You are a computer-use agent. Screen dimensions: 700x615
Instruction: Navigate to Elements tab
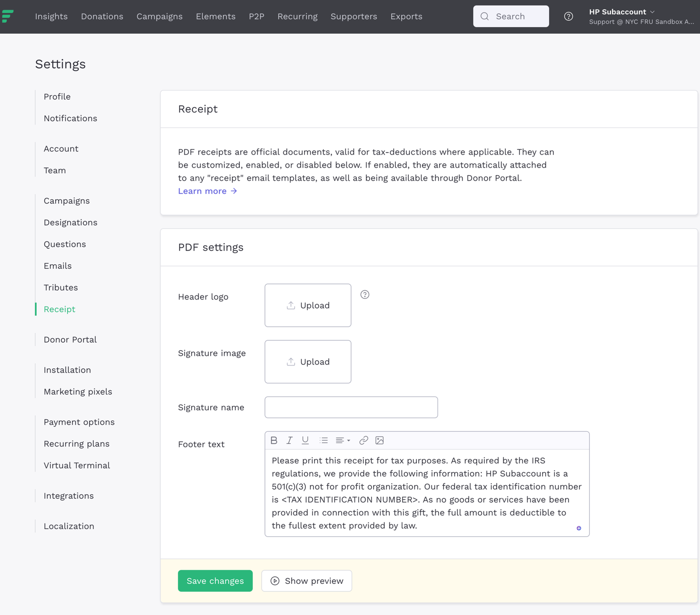pos(216,17)
